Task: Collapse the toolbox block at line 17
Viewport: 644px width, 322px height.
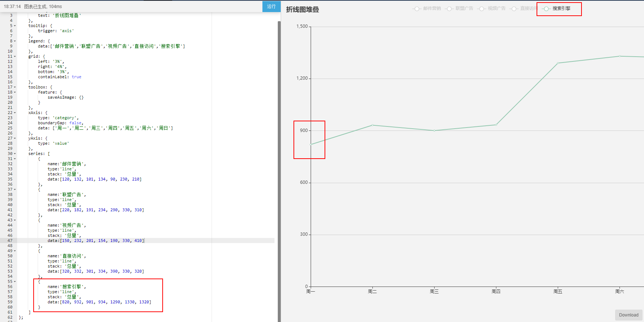Action: click(x=15, y=87)
